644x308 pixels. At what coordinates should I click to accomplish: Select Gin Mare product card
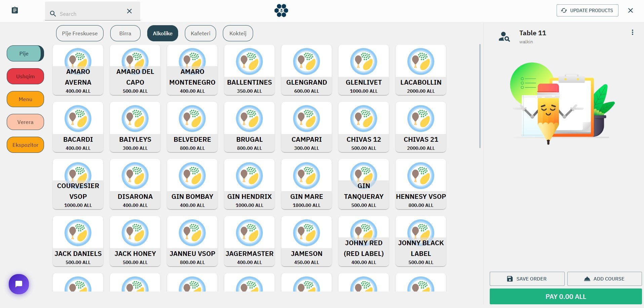(307, 184)
